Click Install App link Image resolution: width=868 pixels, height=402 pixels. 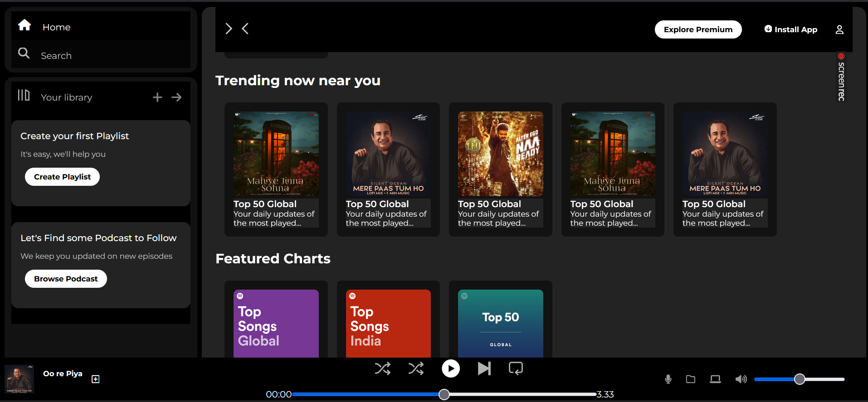[x=790, y=29]
